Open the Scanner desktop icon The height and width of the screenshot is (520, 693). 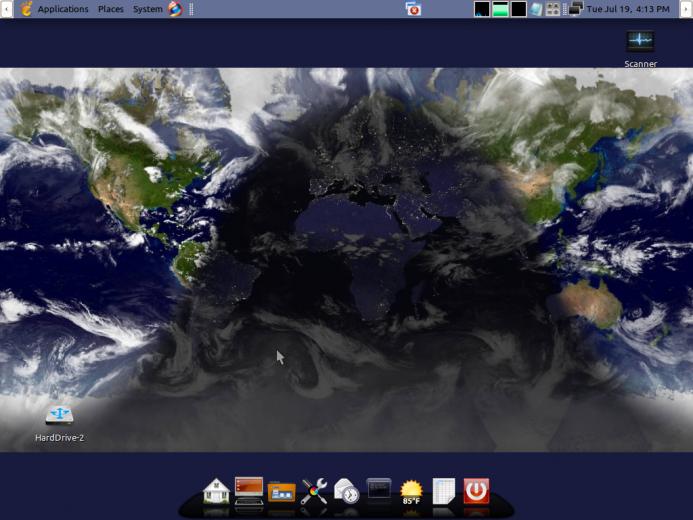[x=640, y=49]
